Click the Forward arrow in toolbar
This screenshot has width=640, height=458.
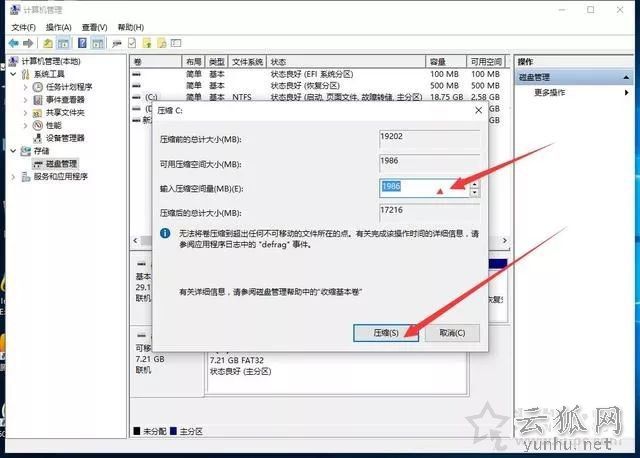tap(28, 43)
